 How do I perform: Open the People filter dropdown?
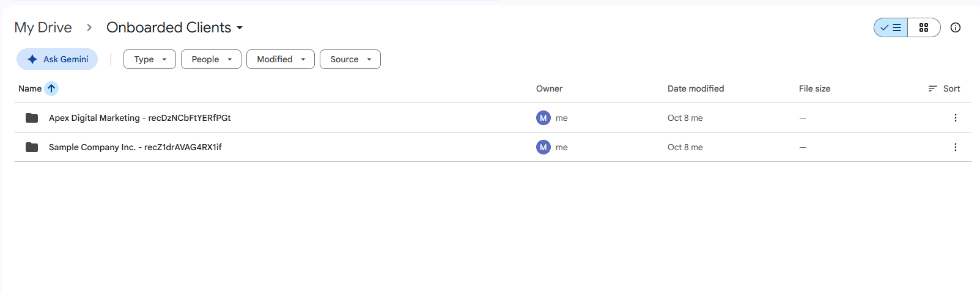click(x=212, y=59)
